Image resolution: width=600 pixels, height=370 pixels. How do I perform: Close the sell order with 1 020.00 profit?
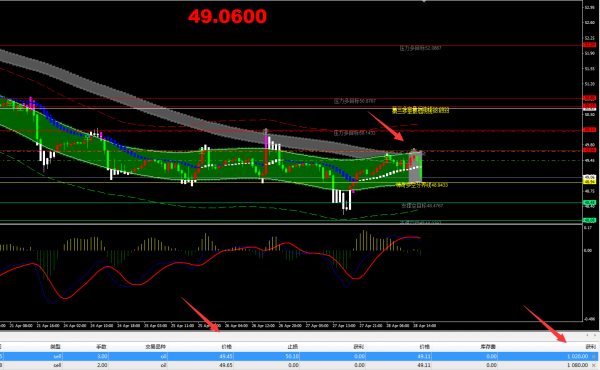tap(594, 356)
